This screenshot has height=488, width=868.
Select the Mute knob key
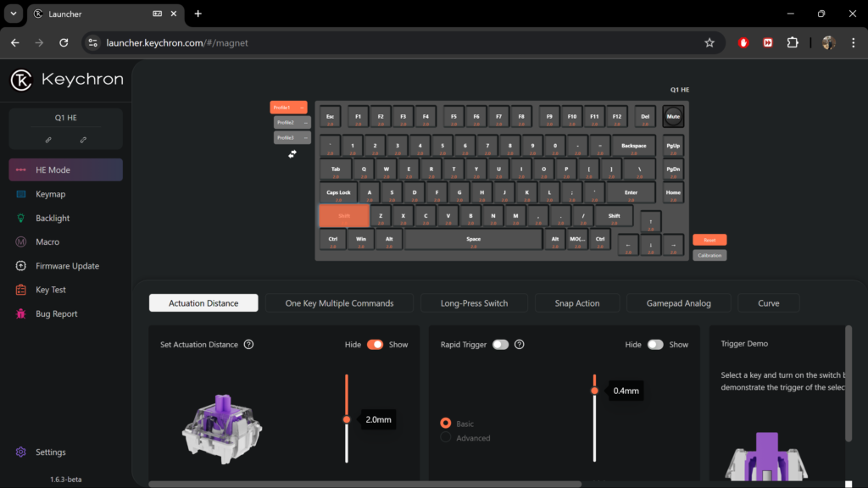(673, 116)
